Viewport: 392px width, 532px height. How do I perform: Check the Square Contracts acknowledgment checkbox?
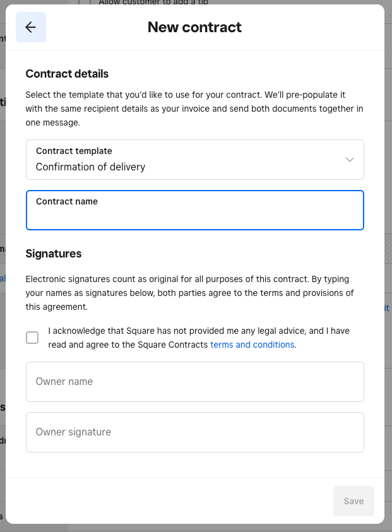[x=32, y=338]
